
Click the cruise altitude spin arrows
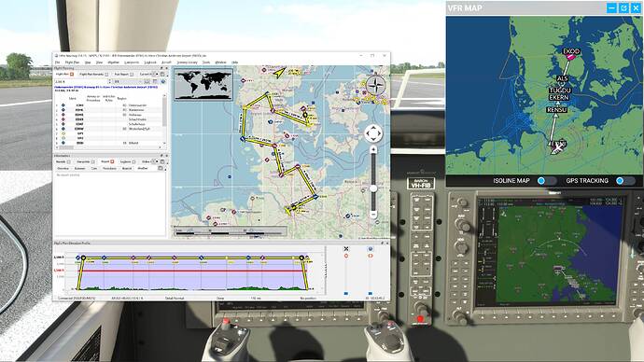pyautogui.click(x=109, y=82)
